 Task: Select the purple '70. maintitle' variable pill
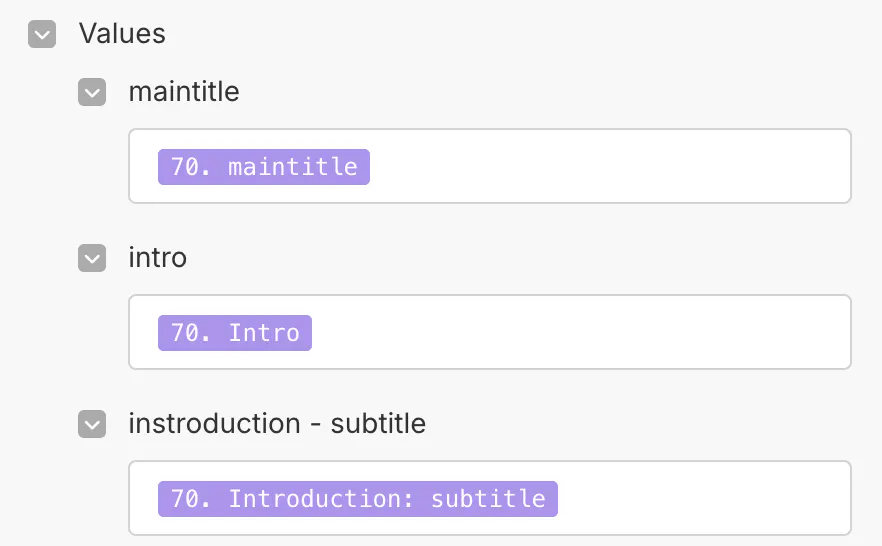click(x=264, y=167)
